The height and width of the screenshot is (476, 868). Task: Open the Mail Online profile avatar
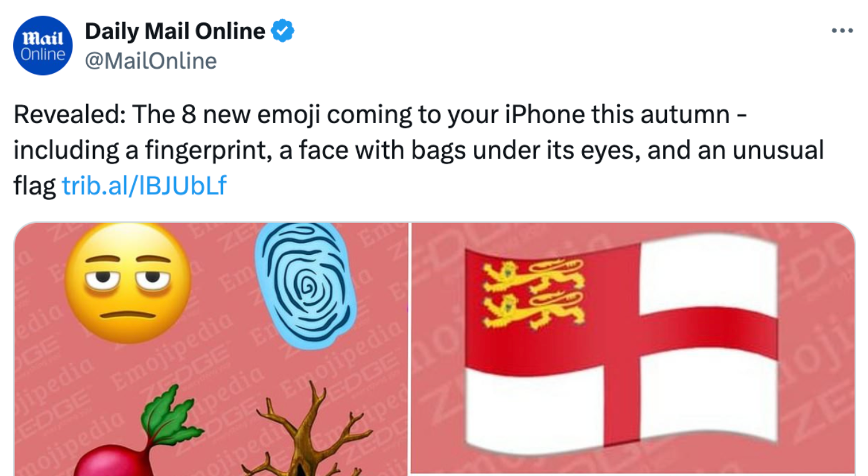[x=42, y=46]
